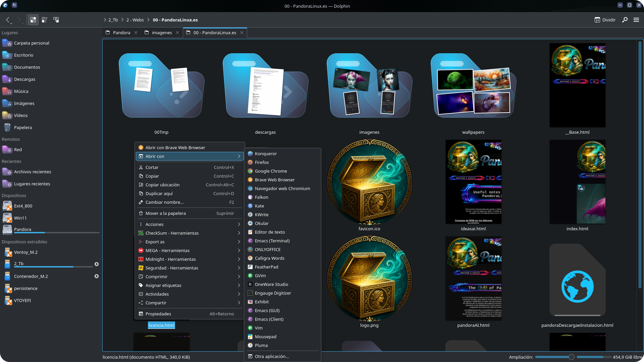Select Cortar from the context menu
Viewport: 644px width, 362px height.
[x=190, y=167]
